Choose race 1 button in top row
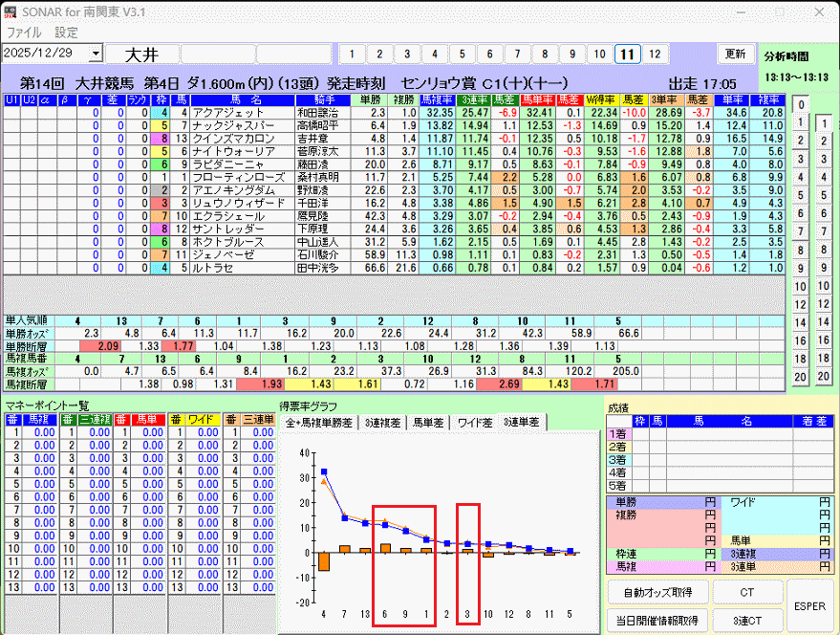 click(352, 55)
